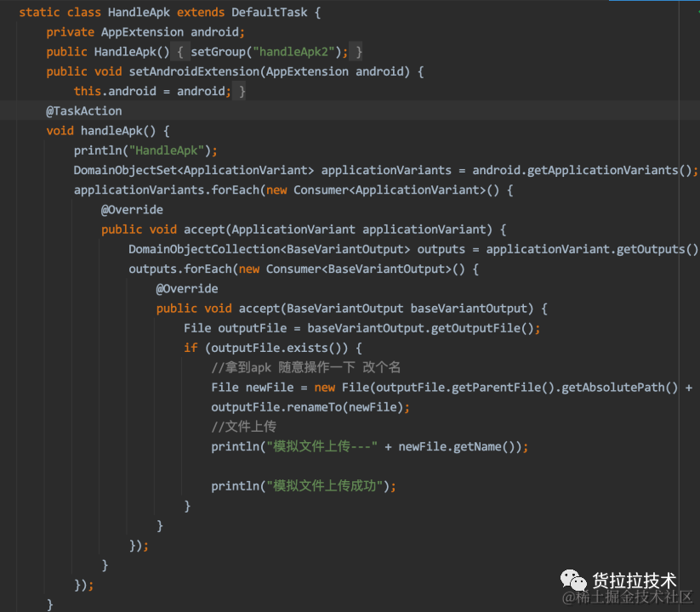Click the @Override above accept(ApplicationVariant)
This screenshot has width=700, height=612.
click(132, 210)
